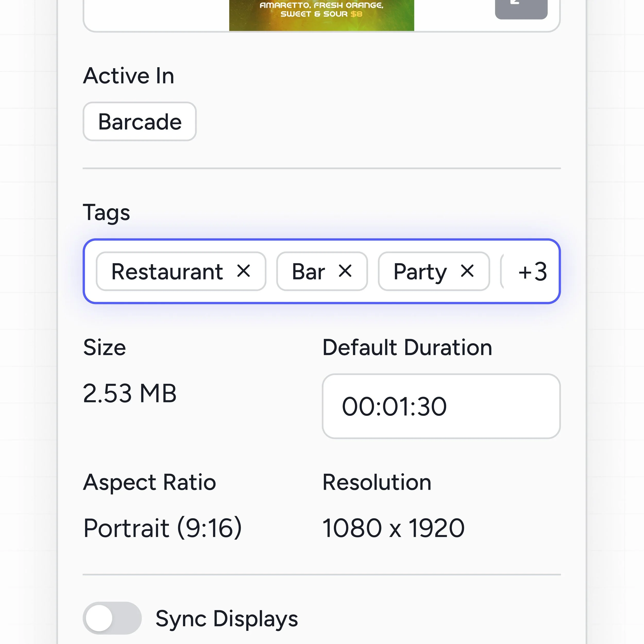644x644 pixels.
Task: Remove the Party tag
Action: pyautogui.click(x=468, y=271)
